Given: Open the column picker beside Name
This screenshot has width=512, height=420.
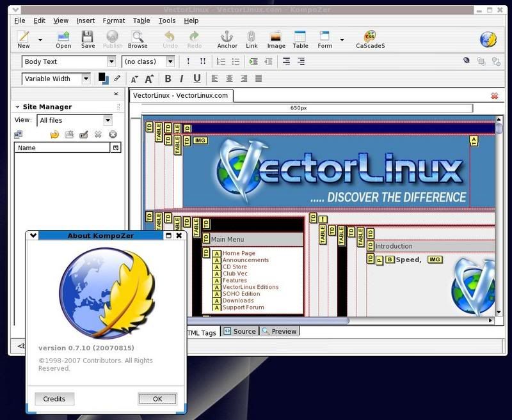Looking at the screenshot, I should (x=116, y=148).
